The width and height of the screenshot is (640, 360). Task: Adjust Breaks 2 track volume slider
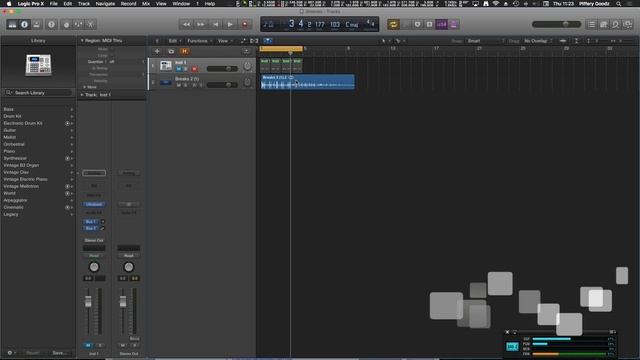[x=222, y=85]
